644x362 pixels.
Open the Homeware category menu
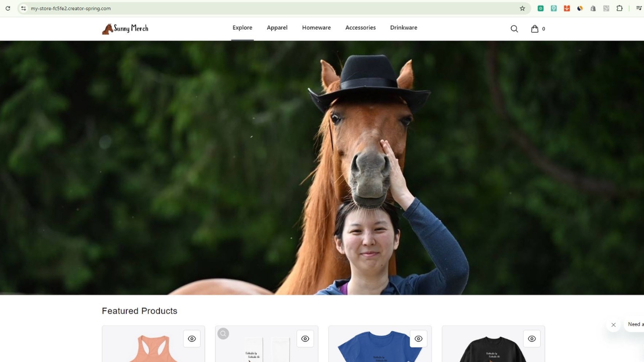tap(316, 28)
